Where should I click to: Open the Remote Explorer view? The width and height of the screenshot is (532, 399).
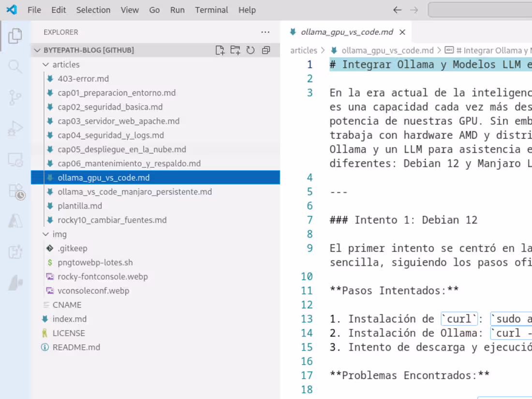pos(15,160)
